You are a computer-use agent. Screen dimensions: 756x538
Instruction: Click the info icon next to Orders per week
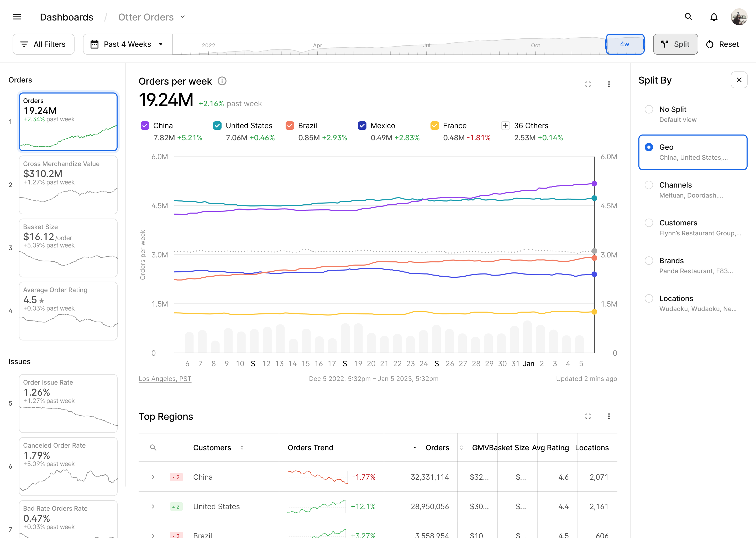[222, 81]
